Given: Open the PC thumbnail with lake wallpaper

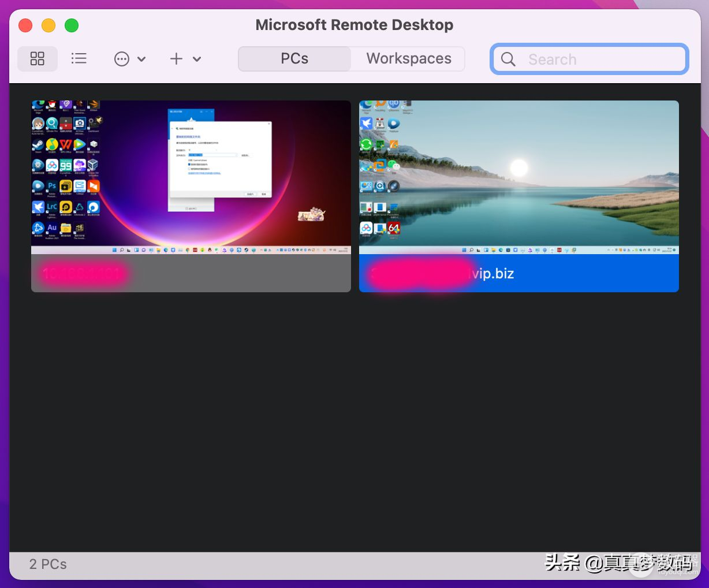Looking at the screenshot, I should (x=518, y=177).
